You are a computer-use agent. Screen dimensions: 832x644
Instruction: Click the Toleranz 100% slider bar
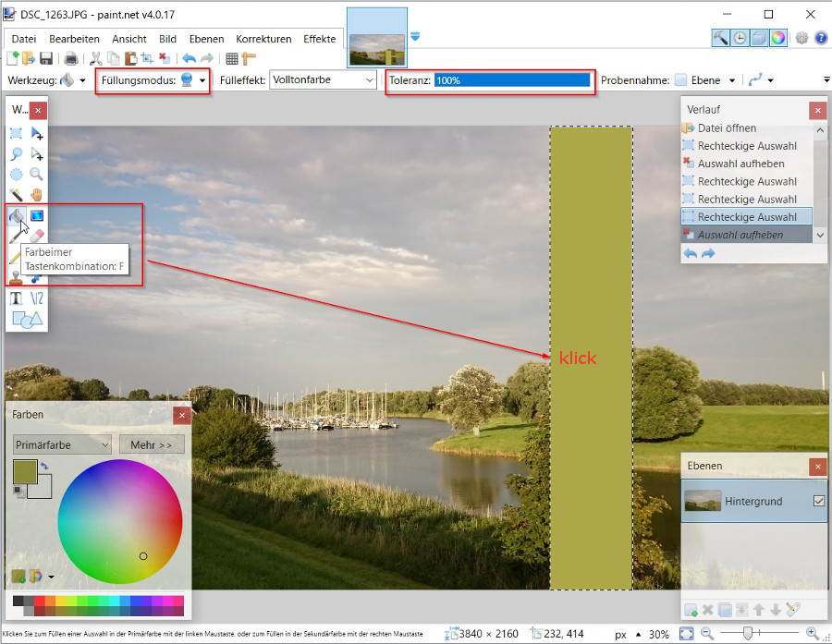[512, 80]
